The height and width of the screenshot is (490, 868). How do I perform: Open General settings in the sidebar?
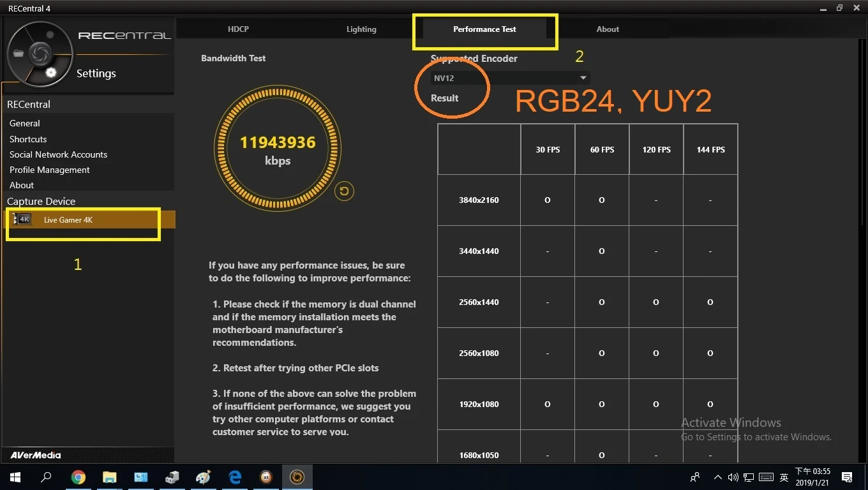click(25, 123)
